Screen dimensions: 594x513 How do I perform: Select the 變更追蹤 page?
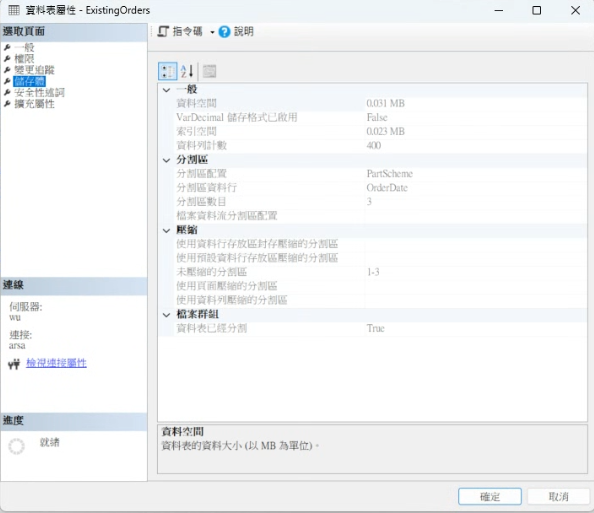click(x=34, y=70)
